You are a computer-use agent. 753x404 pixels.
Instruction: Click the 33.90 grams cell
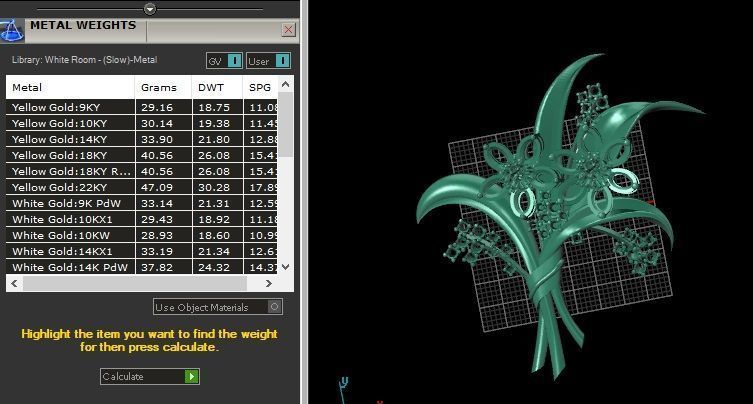tap(163, 139)
